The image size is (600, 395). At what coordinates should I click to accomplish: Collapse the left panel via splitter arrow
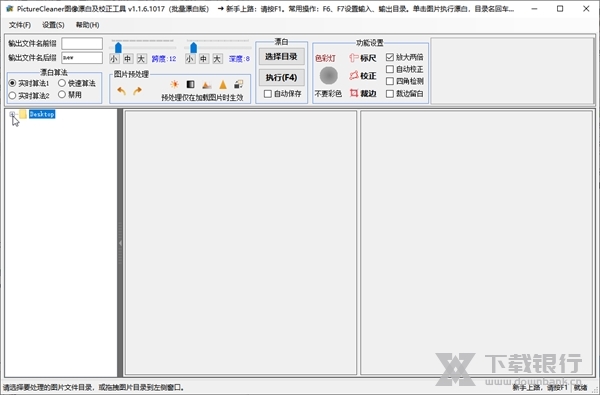pos(120,243)
